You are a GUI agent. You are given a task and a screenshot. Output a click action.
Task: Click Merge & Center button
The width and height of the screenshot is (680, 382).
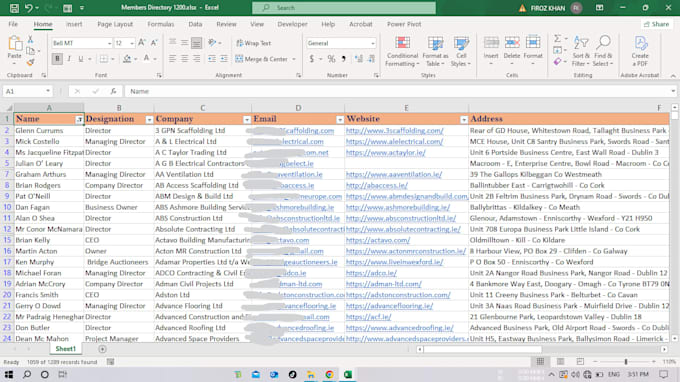(x=262, y=59)
